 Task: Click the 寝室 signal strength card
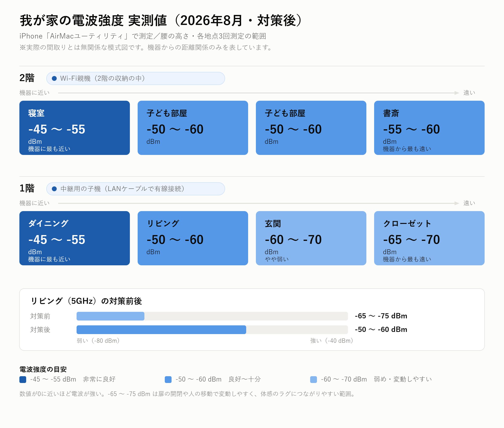75,128
